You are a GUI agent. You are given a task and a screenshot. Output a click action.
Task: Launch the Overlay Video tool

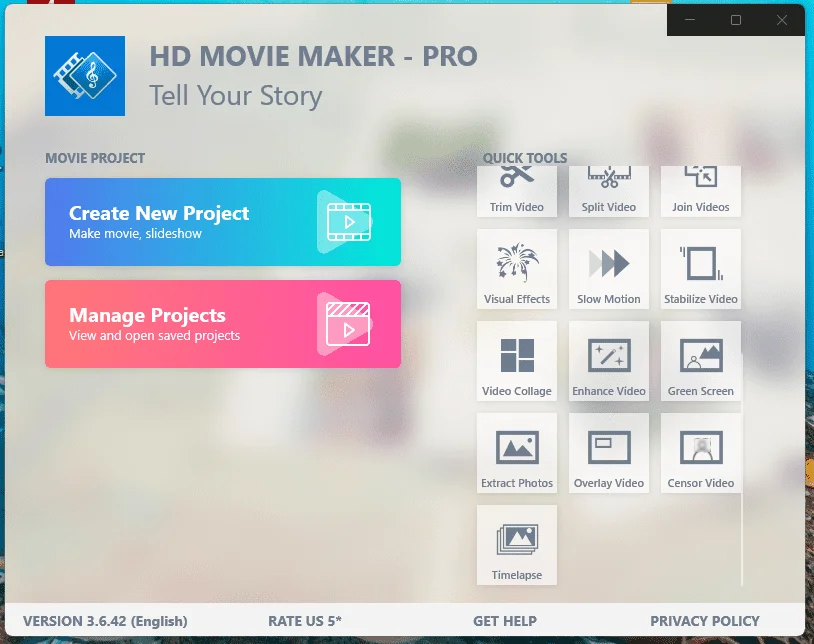[x=608, y=453]
